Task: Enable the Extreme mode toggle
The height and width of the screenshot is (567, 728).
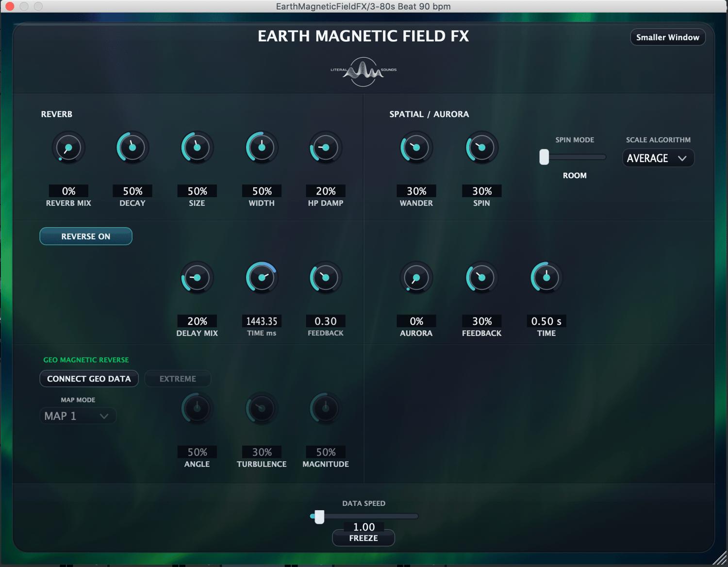Action: [178, 379]
